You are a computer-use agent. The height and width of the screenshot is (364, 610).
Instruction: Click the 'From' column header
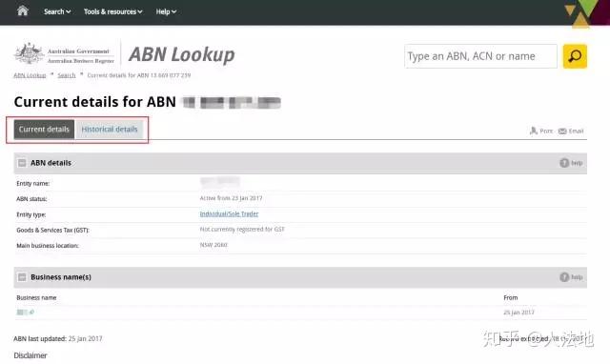coord(511,297)
